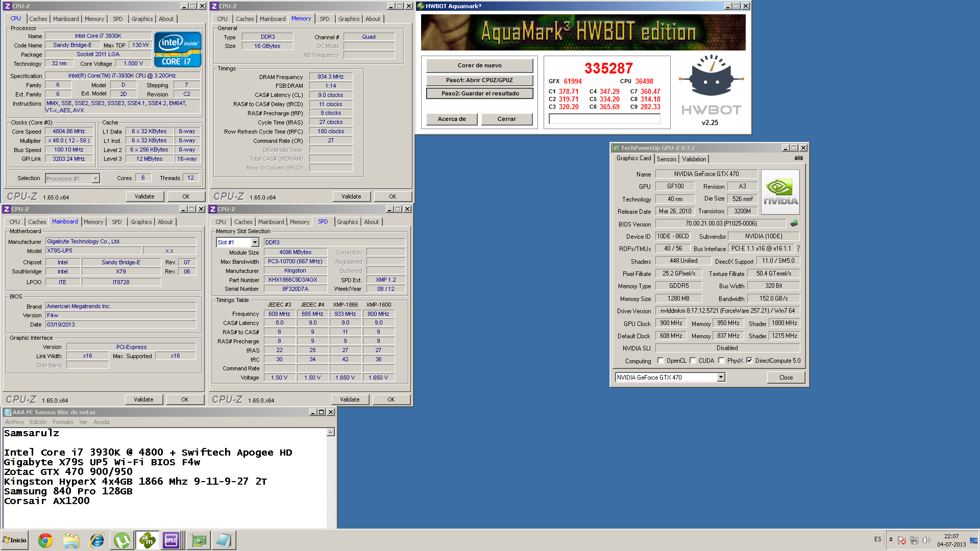This screenshot has width=980, height=551.
Task: Select the purple CPU-Z taskbar icon
Action: [x=171, y=540]
